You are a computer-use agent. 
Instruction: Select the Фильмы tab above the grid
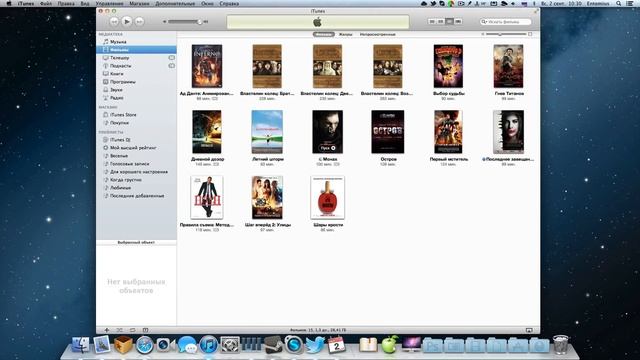[324, 35]
